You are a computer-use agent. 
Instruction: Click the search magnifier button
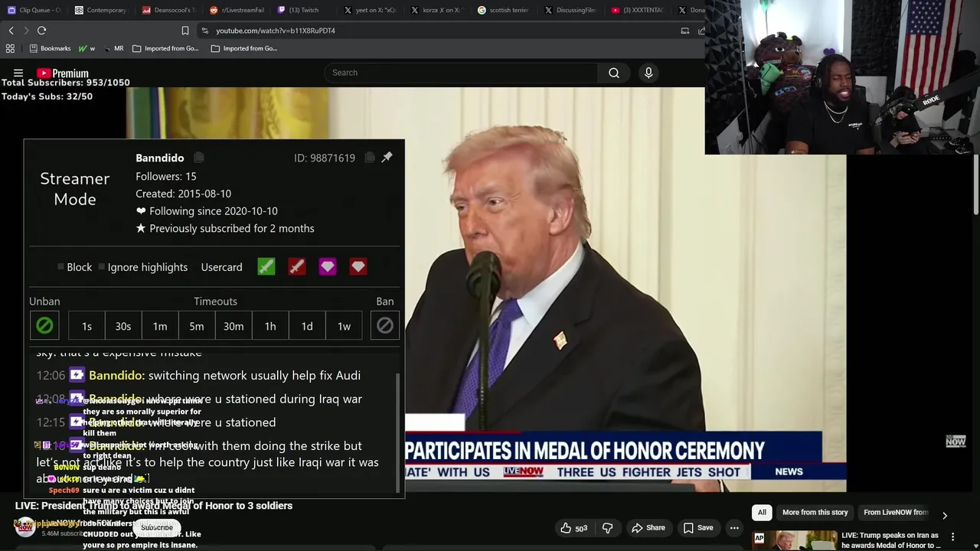[613, 73]
